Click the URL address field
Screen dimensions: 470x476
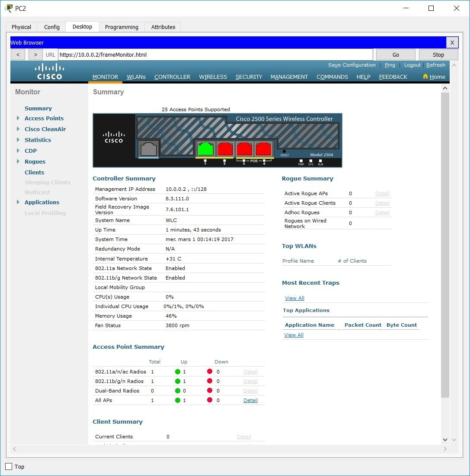coord(215,55)
